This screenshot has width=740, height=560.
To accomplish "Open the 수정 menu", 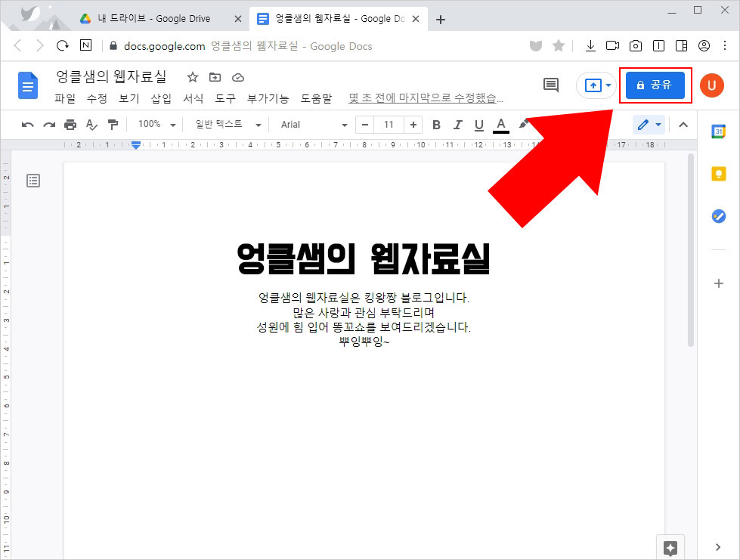I will [x=97, y=98].
